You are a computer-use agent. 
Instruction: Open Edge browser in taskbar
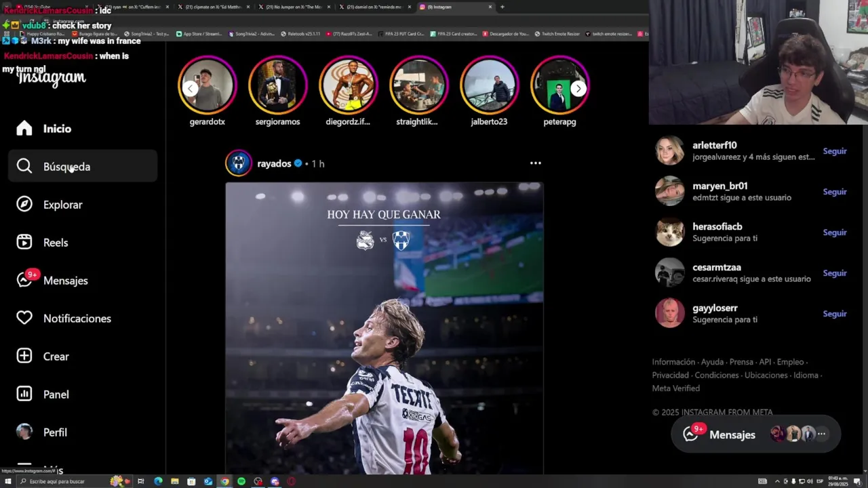tap(158, 481)
